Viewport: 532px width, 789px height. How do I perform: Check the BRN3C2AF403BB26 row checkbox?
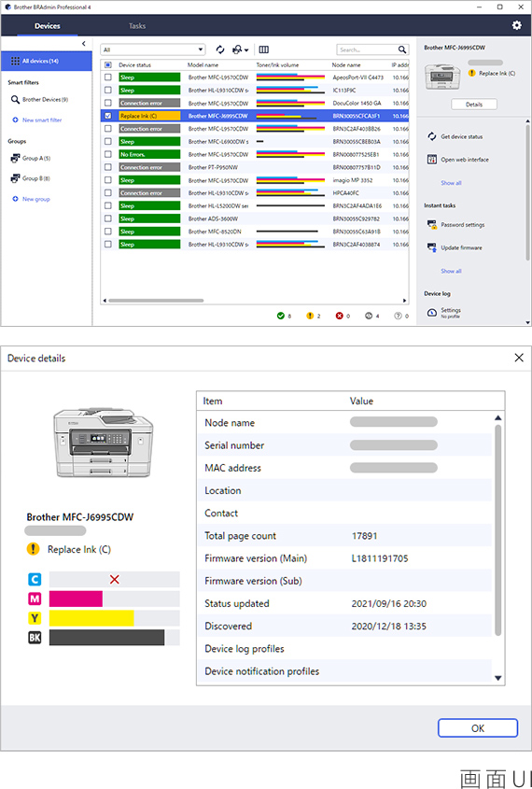(107, 128)
